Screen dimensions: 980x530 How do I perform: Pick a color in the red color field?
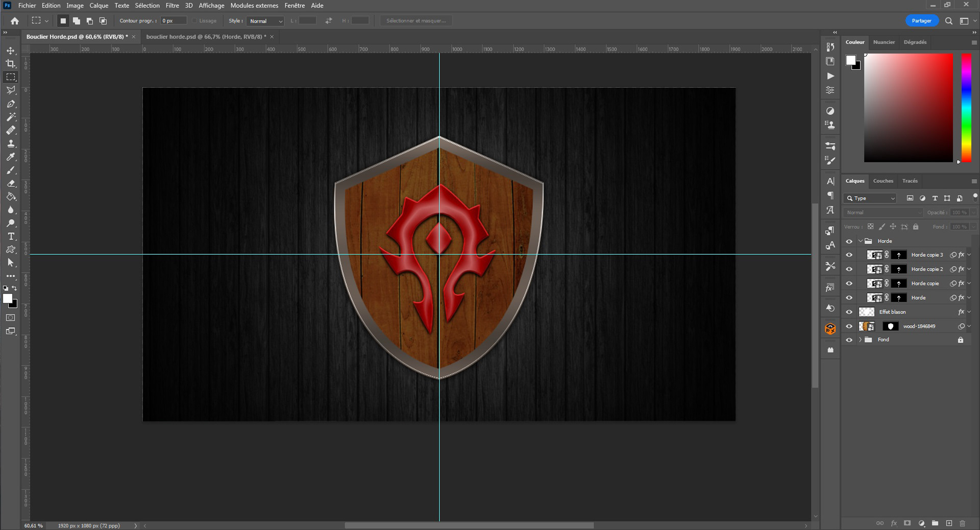(x=908, y=108)
